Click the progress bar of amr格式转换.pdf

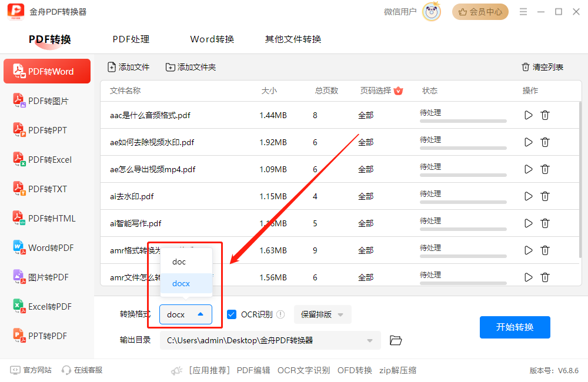(x=463, y=255)
